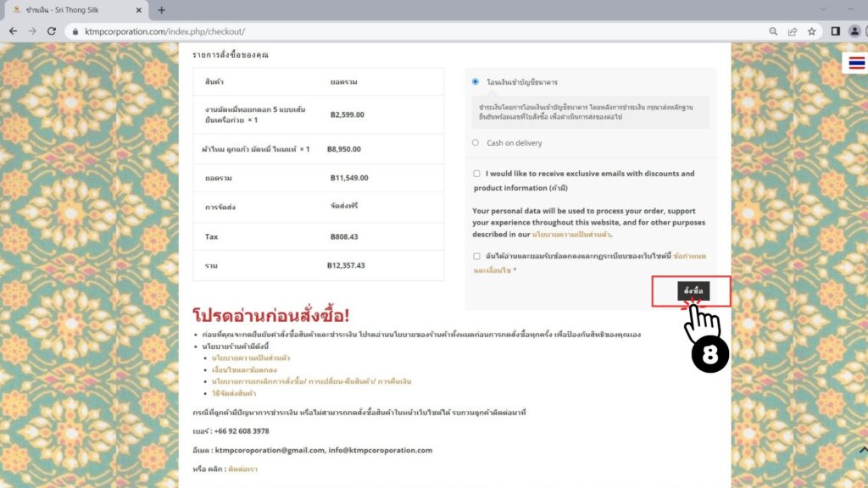Open the browser zoom magnifier icon
This screenshot has height=488, width=868.
tap(771, 31)
